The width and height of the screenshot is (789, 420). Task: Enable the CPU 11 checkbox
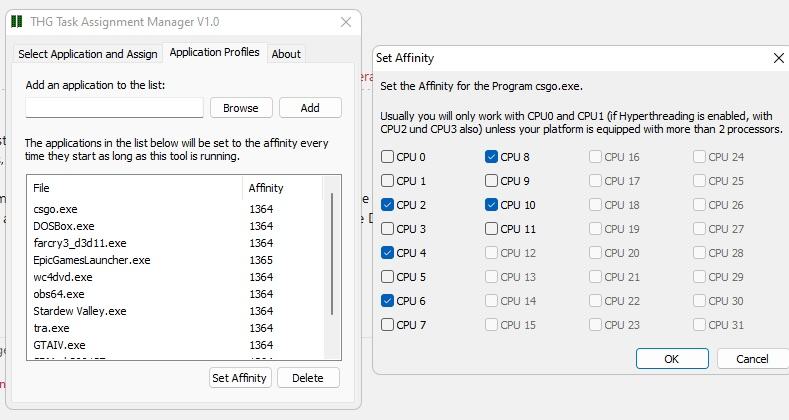tap(492, 229)
